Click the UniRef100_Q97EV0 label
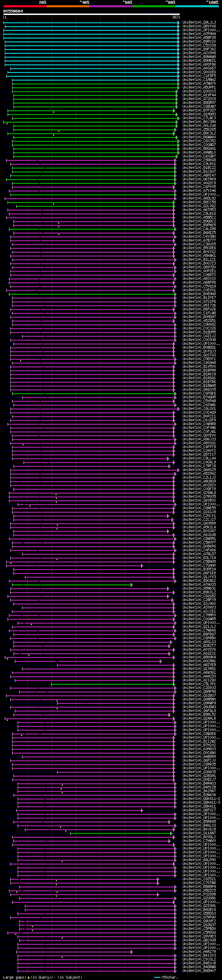Viewport: 222px width, 980px height. pyautogui.click(x=199, y=435)
